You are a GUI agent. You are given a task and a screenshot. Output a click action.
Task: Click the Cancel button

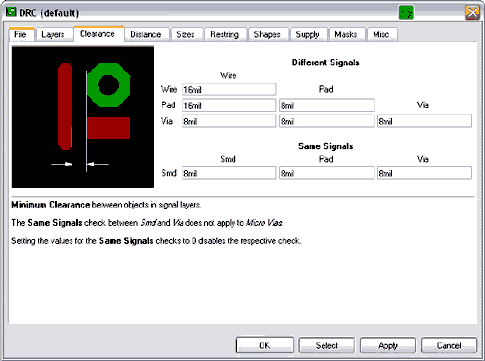point(449,345)
